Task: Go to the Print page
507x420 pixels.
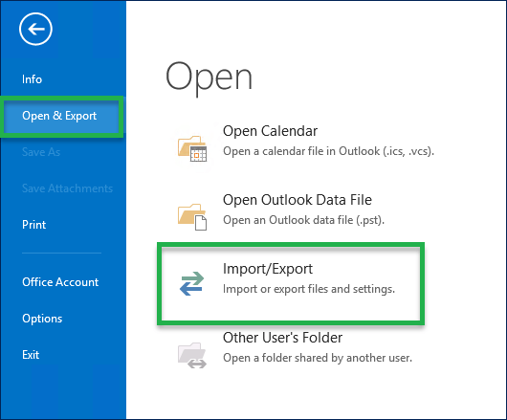Action: [x=33, y=225]
